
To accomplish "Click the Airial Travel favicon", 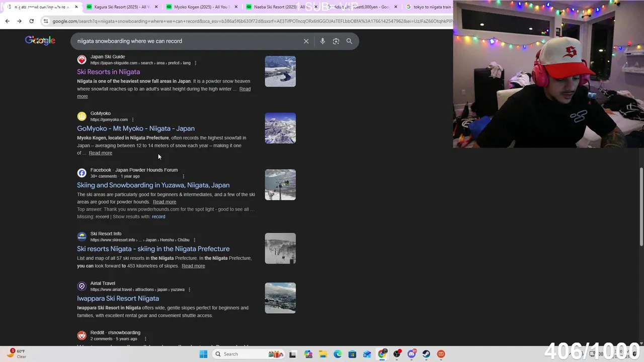I will pyautogui.click(x=82, y=286).
